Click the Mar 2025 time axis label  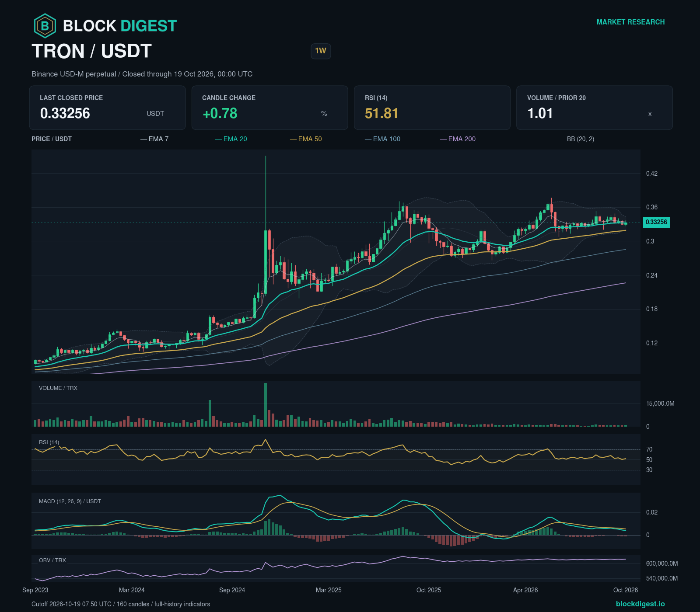click(x=329, y=590)
